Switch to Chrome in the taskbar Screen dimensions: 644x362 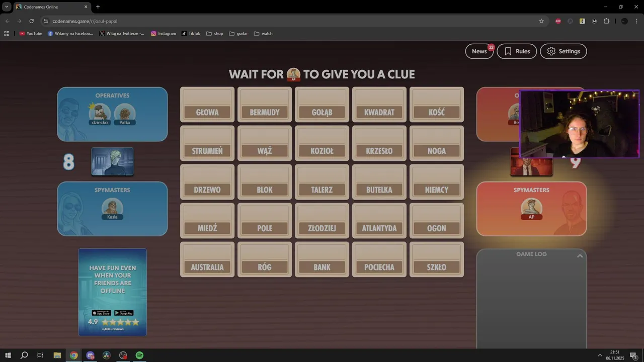click(73, 355)
